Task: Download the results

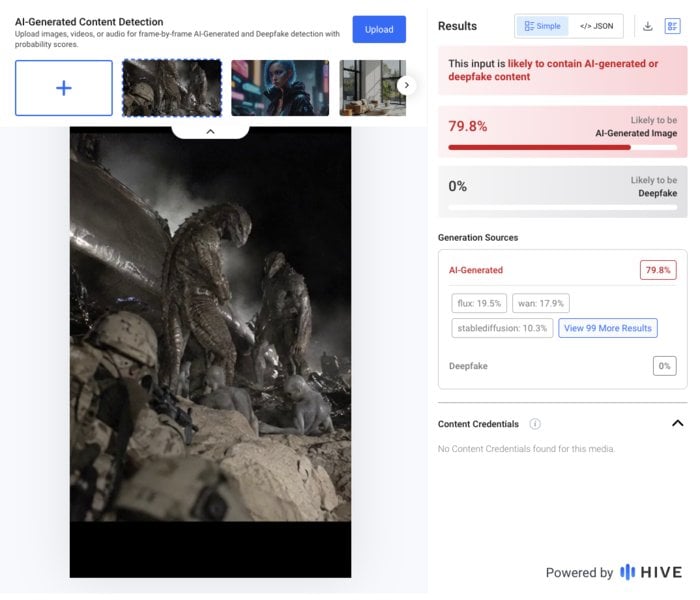Action: pos(648,26)
